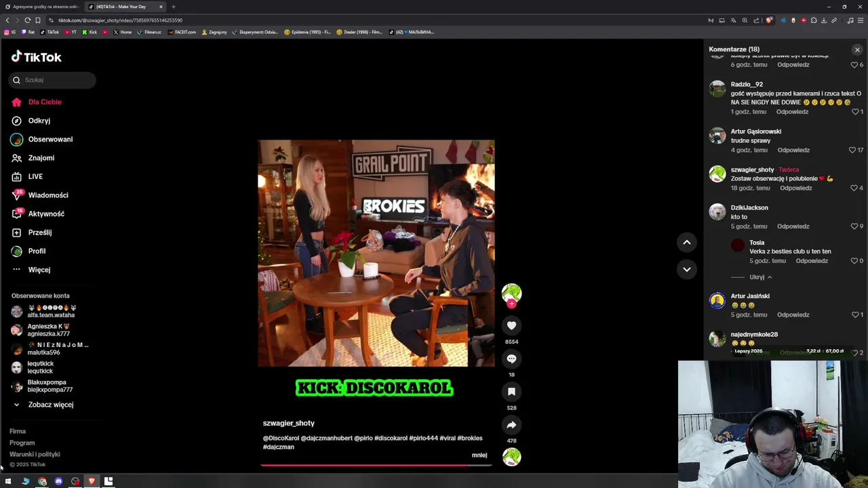The height and width of the screenshot is (488, 868).
Task: Open the @DiscoKarol mention in the description
Action: point(281,438)
